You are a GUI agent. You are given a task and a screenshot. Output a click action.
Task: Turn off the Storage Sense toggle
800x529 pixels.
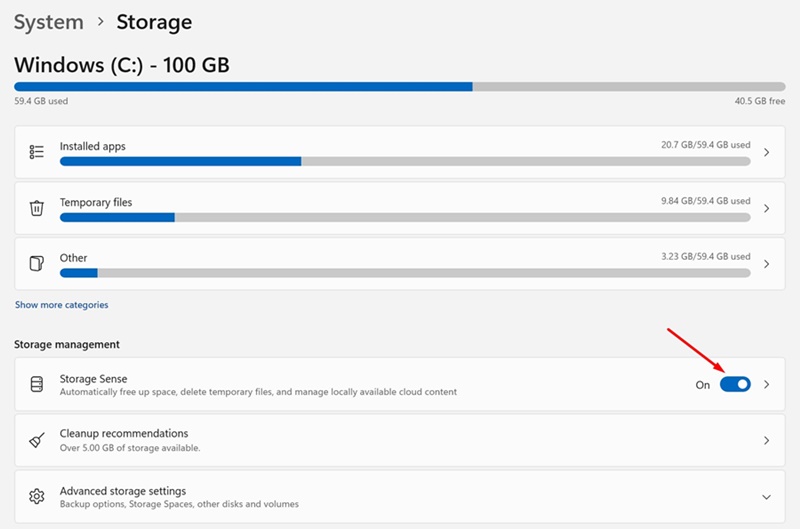pos(735,384)
